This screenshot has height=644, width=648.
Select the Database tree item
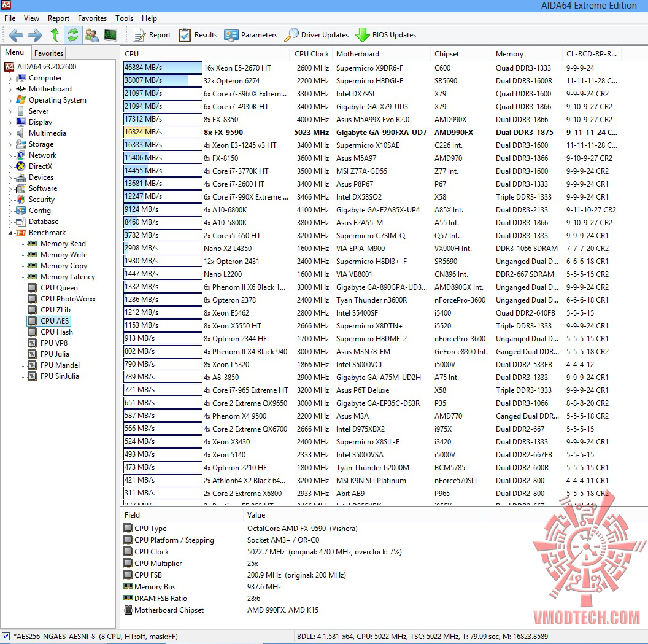tap(37, 222)
